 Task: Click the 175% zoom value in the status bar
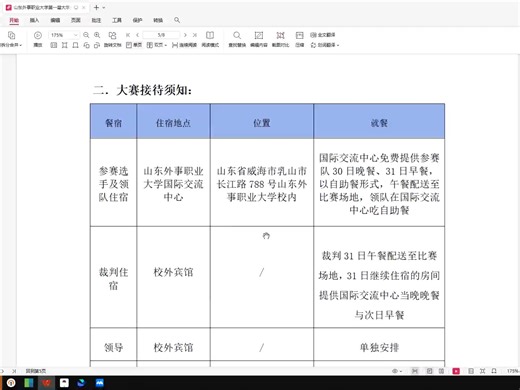[x=513, y=371]
